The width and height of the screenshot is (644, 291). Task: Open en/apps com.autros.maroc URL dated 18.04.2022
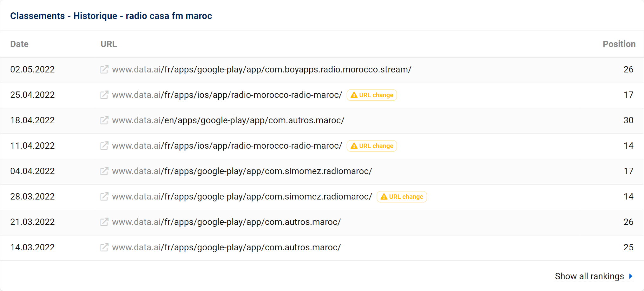tap(228, 120)
